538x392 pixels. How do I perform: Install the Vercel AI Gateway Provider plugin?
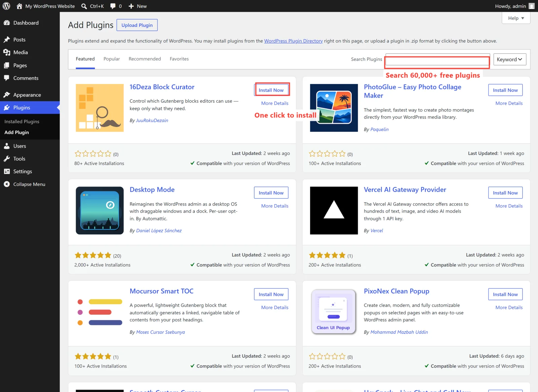(x=505, y=193)
